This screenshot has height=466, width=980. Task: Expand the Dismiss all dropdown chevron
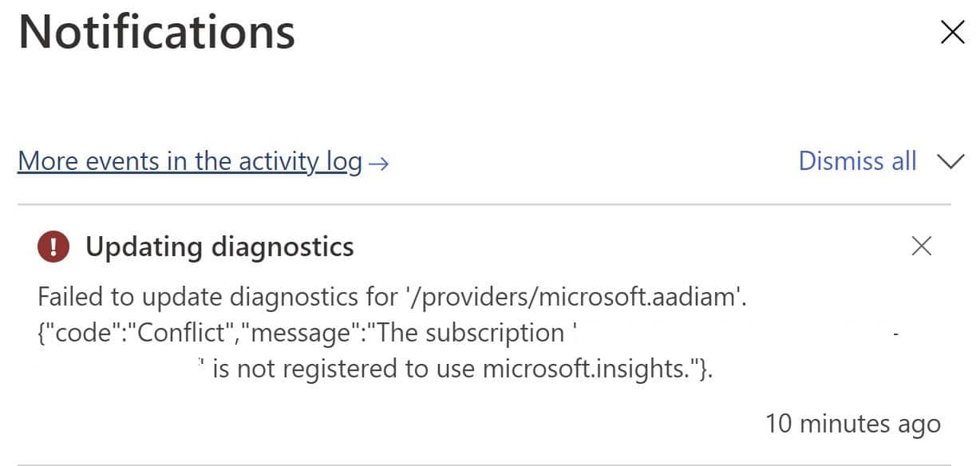(x=950, y=162)
